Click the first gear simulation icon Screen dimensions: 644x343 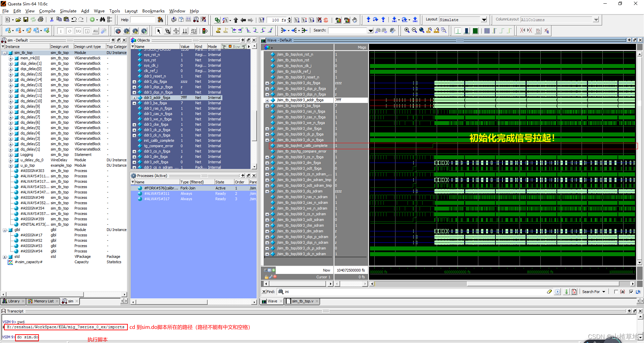click(118, 31)
